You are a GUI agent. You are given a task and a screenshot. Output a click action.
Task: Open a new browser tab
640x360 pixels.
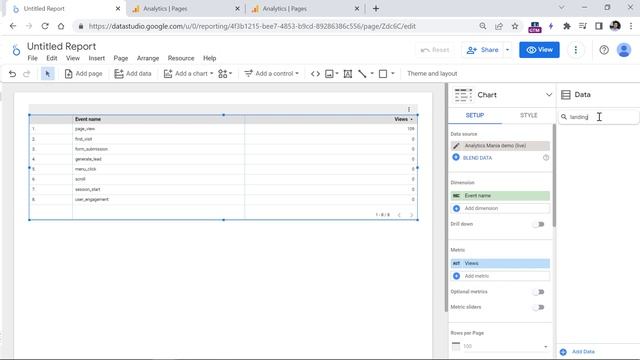376,9
